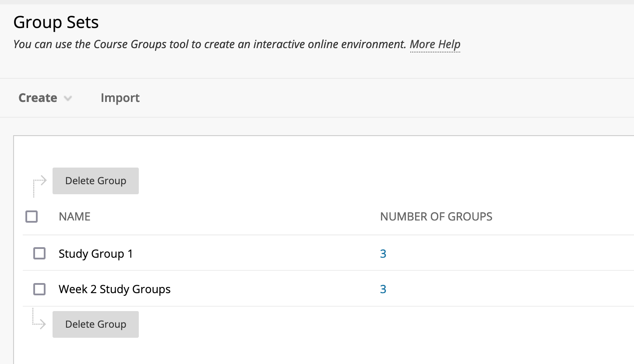Sort by the NAME column header

click(74, 217)
